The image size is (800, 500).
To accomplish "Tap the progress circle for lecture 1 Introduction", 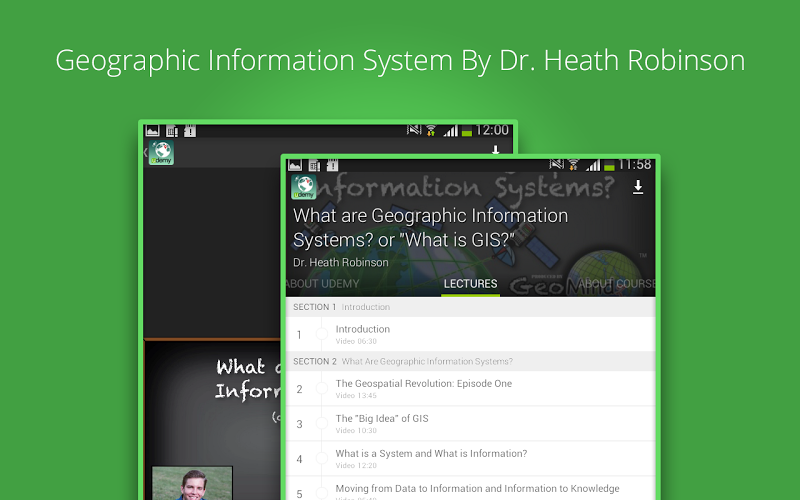I will pyautogui.click(x=322, y=335).
